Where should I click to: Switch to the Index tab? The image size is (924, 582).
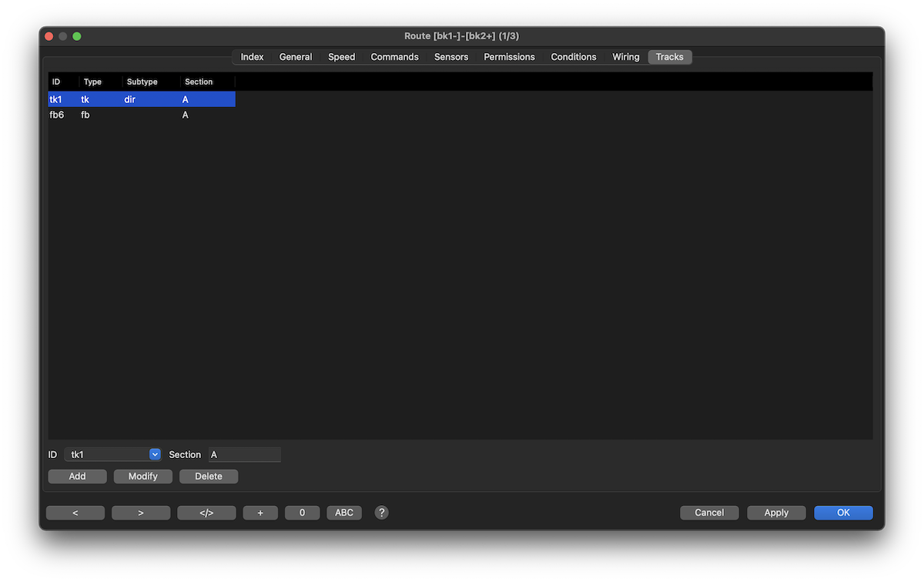tap(252, 57)
